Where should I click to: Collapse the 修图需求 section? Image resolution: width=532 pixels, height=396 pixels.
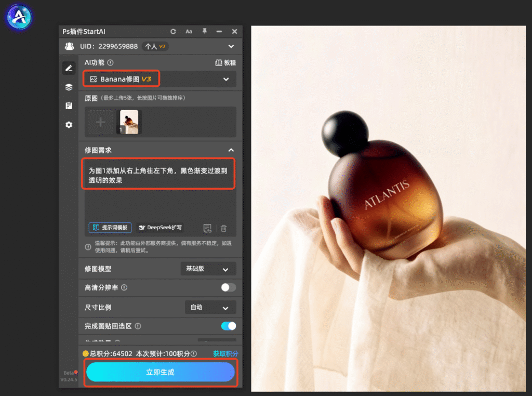[231, 150]
